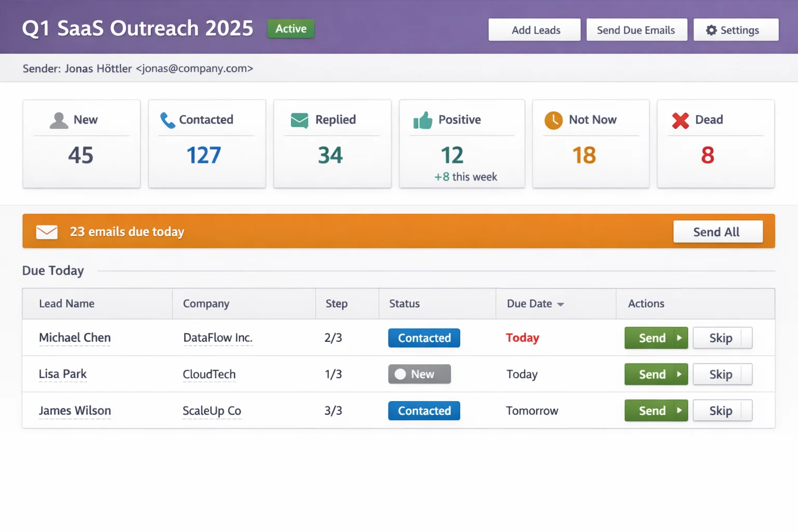Toggle Lisa Park's New status pill
The width and height of the screenshot is (798, 532).
[x=419, y=374]
